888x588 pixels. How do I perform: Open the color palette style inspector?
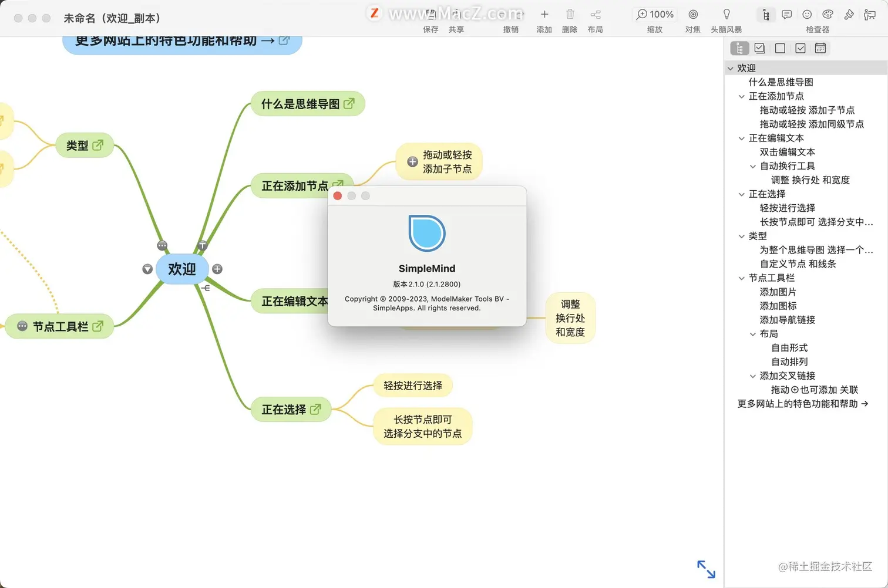click(x=828, y=15)
